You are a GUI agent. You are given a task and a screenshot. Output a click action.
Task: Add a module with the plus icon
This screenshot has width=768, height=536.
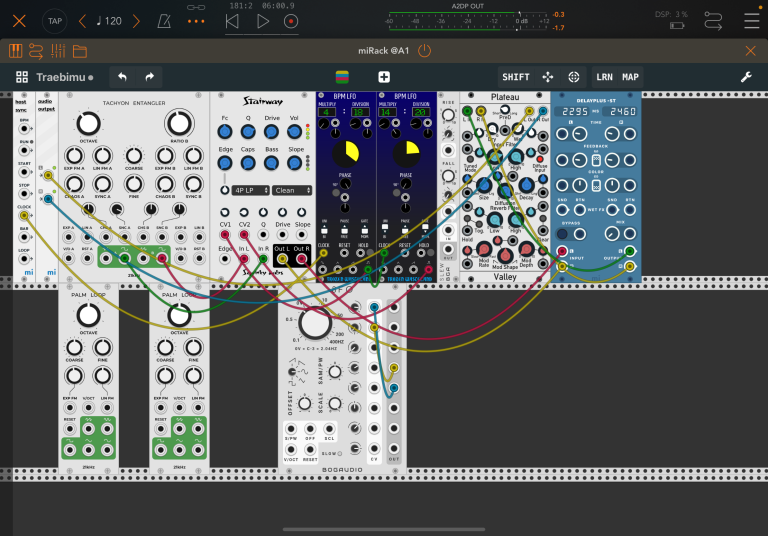click(x=384, y=77)
